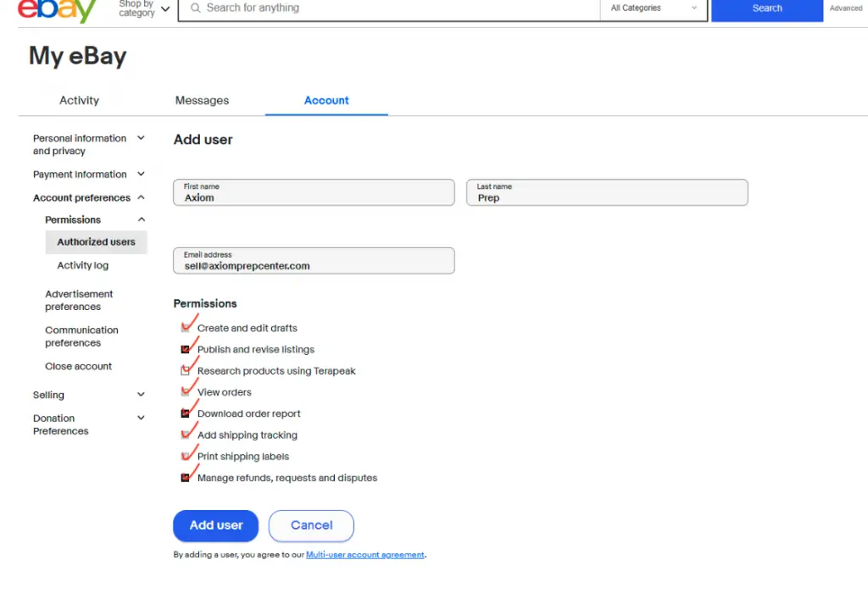Open the Shop by category dropdown
868x610 pixels.
tap(144, 8)
